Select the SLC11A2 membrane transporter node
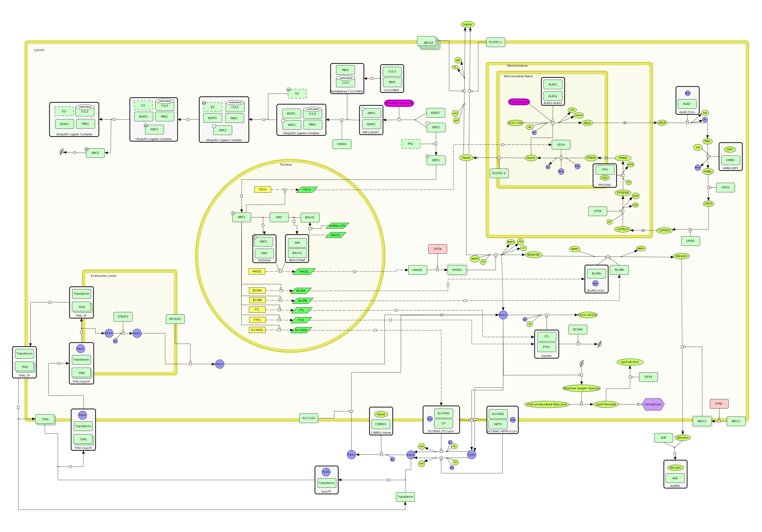Viewport: 762px width, 532px height. (x=308, y=418)
